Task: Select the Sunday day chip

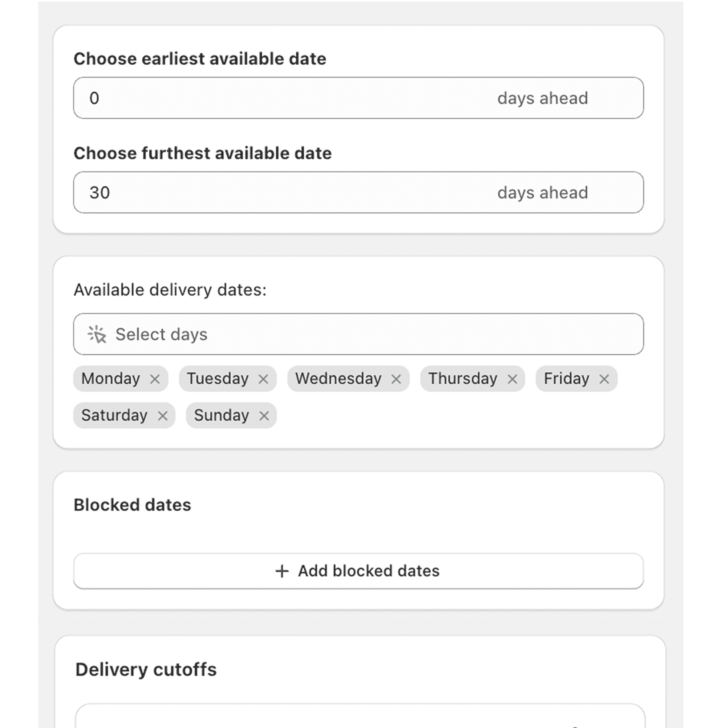Action: coord(221,415)
